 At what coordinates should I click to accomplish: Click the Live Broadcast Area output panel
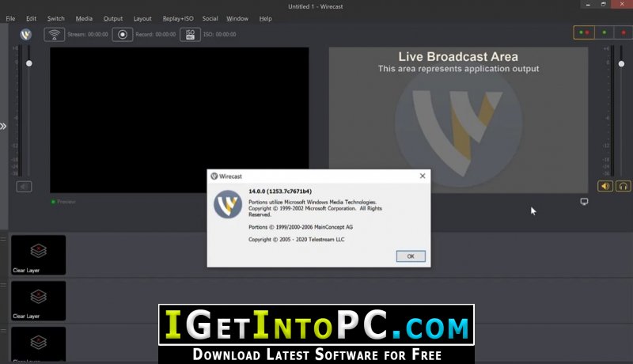[x=458, y=119]
